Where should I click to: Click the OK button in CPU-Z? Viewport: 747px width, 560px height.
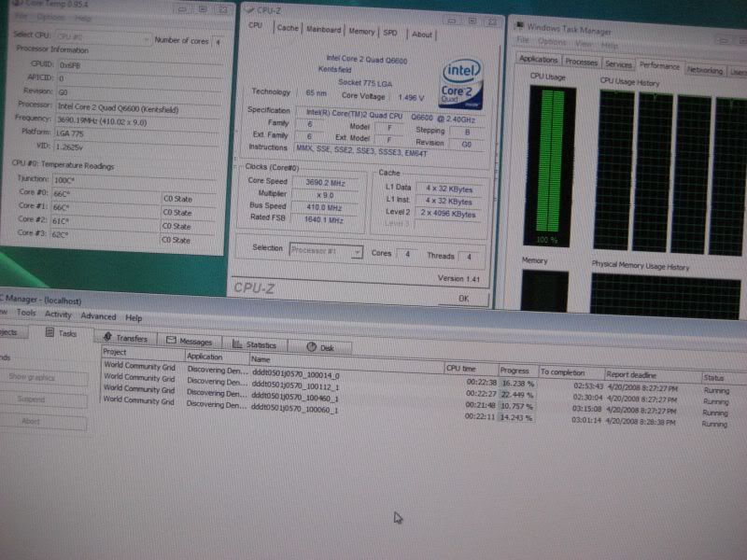pyautogui.click(x=463, y=299)
